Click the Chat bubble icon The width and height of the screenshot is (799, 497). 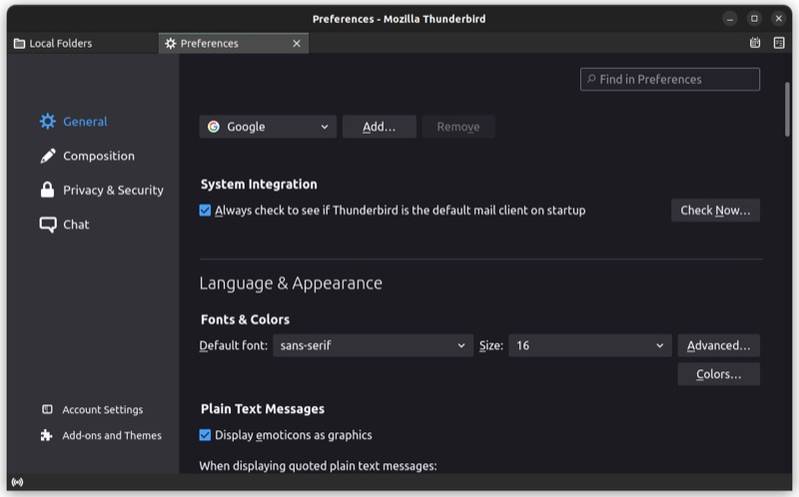pos(48,225)
